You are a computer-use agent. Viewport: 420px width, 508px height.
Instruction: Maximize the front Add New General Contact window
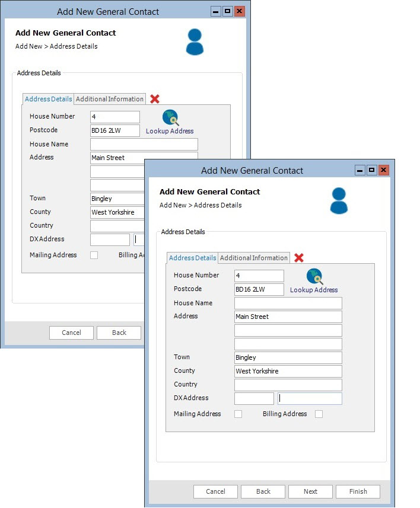click(x=371, y=170)
